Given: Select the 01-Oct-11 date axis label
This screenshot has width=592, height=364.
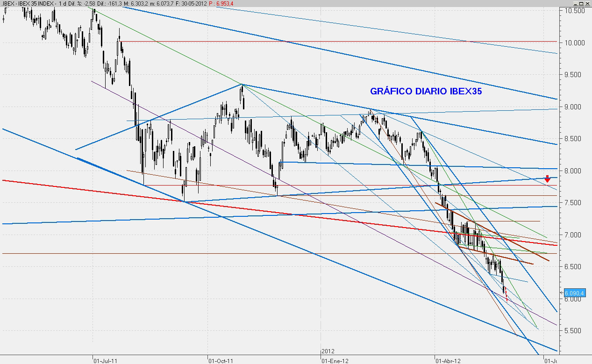Looking at the screenshot, I should tap(220, 361).
